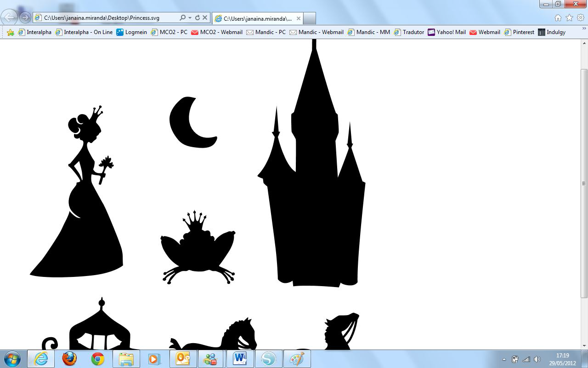588x368 pixels.
Task: Open the Interalpha favorite link
Action: (x=34, y=32)
